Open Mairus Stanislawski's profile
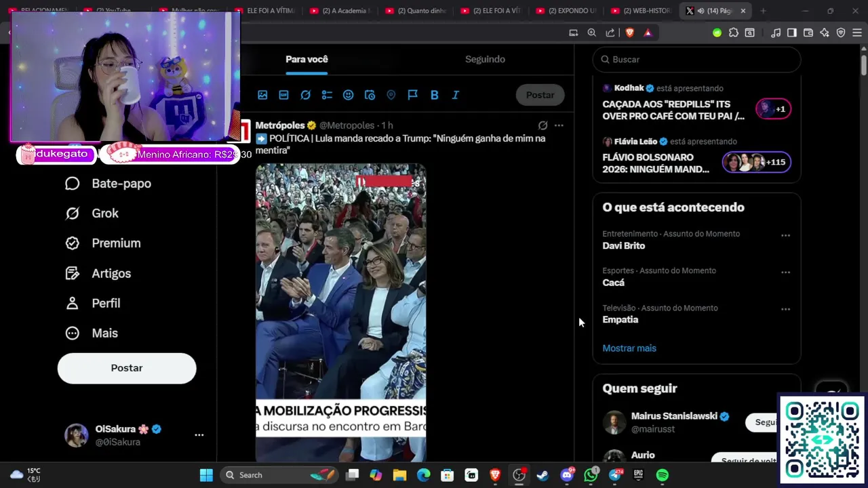Viewport: 868px width, 488px height. [674, 416]
